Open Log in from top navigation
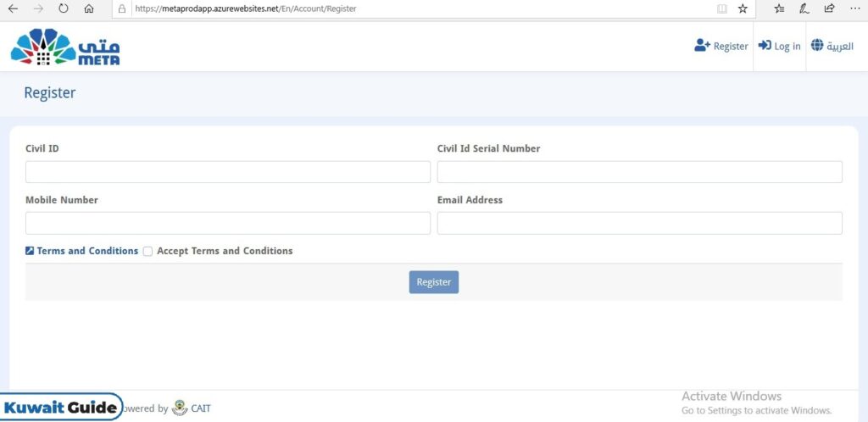Image resolution: width=868 pixels, height=422 pixels. tap(779, 47)
